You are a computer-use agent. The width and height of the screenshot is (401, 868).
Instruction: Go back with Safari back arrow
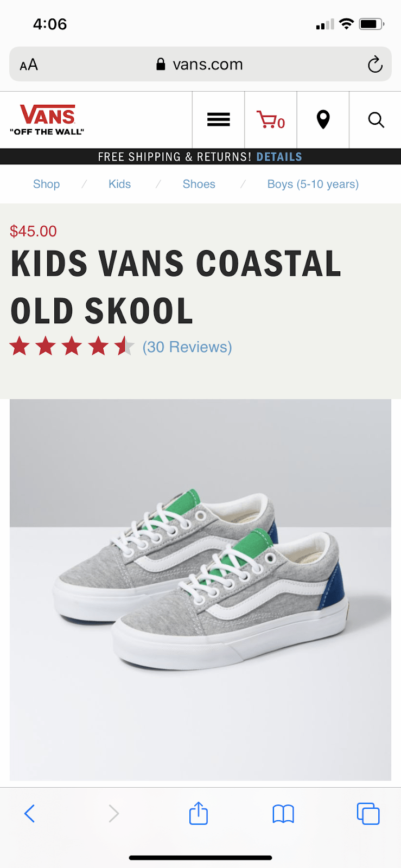[30, 813]
